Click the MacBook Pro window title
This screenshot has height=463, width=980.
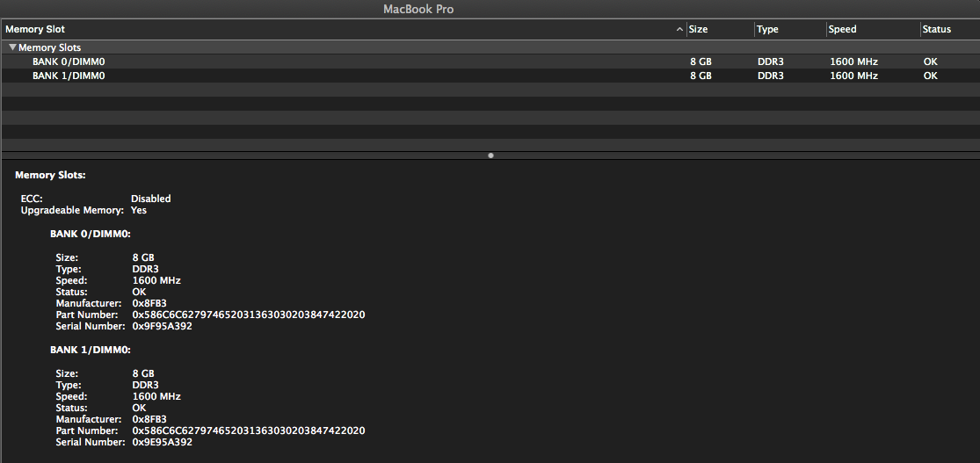418,9
